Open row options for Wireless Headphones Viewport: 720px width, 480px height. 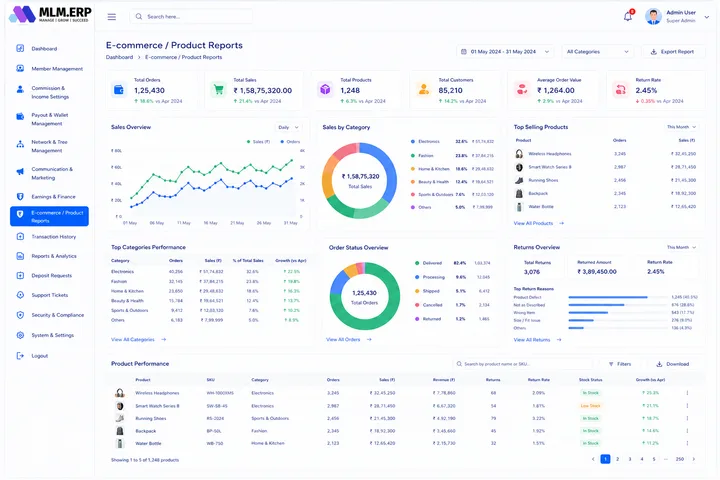click(x=687, y=393)
